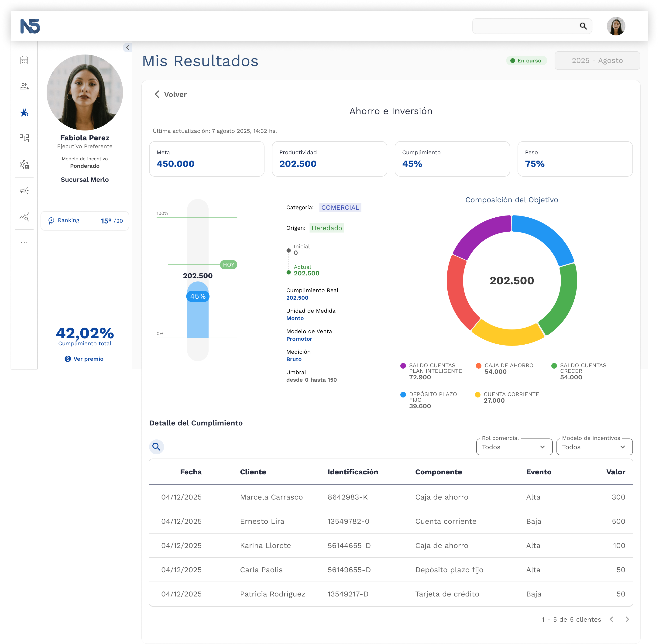Go back with Volver
659x644 pixels.
coord(171,94)
